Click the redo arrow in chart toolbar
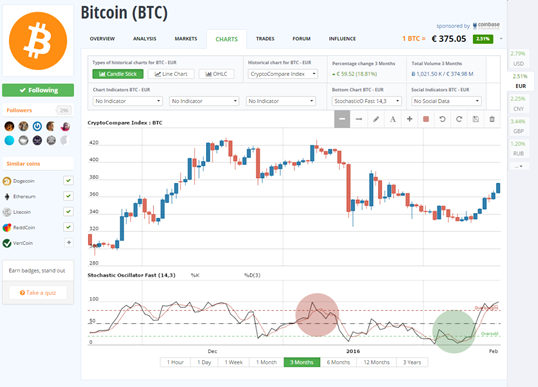This screenshot has width=538, height=387. [459, 119]
